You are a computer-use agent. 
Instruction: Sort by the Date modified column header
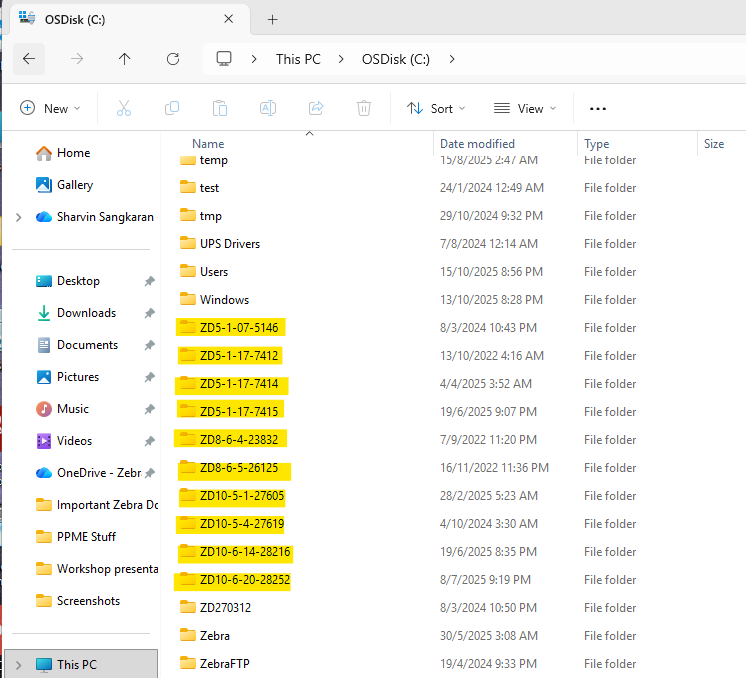(x=477, y=144)
